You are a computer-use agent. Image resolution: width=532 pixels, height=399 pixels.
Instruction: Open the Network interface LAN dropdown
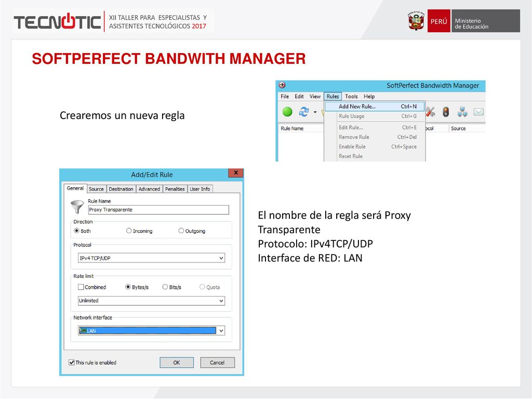coord(151,330)
